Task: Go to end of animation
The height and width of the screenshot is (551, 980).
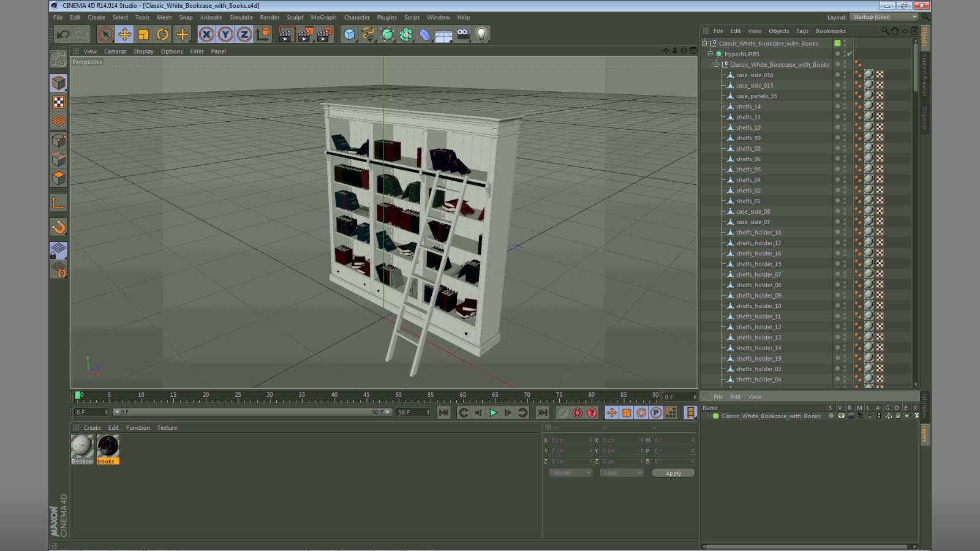Action: click(543, 413)
